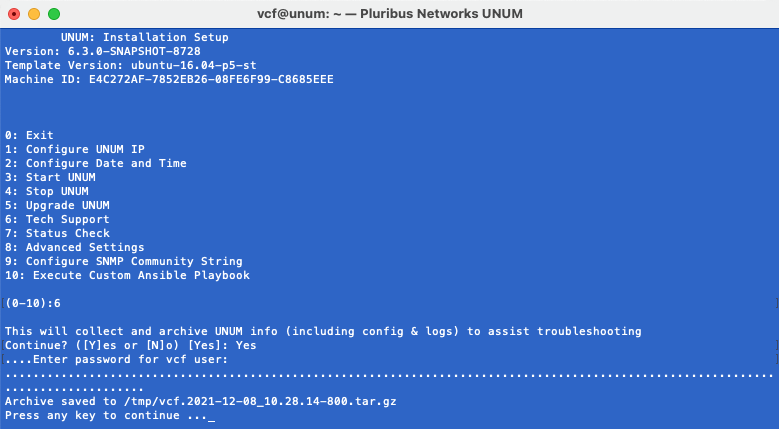This screenshot has width=779, height=429.
Task: Maximize the window using green button
Action: point(54,14)
